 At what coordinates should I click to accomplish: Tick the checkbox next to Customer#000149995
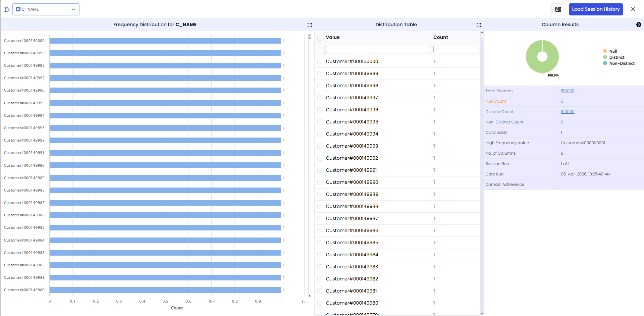(x=320, y=122)
